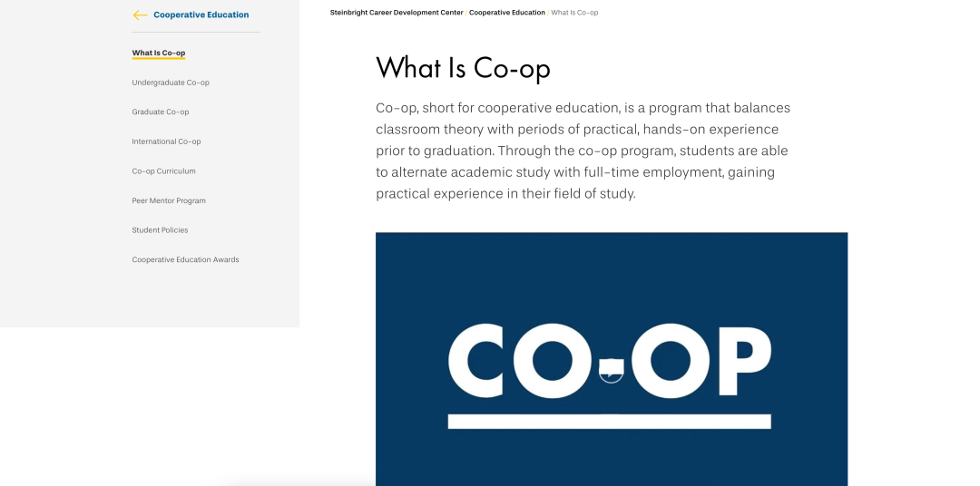The image size is (980, 486).
Task: Open Student Policies from sidebar
Action: pos(160,230)
